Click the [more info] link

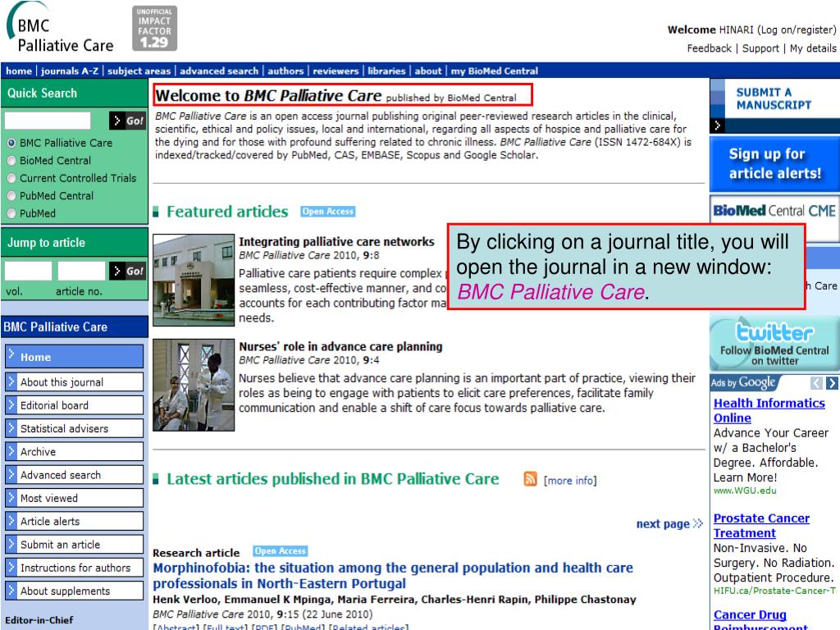[x=570, y=481]
